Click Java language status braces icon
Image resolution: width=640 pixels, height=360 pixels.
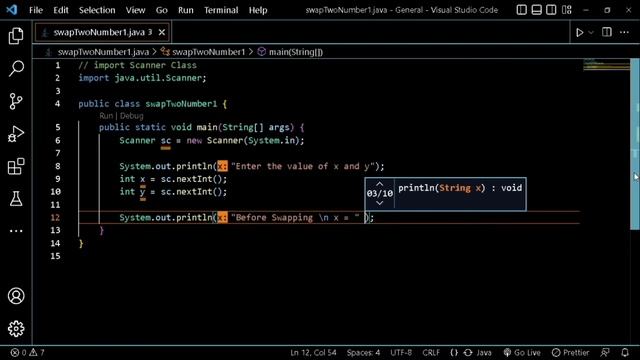pyautogui.click(x=454, y=353)
